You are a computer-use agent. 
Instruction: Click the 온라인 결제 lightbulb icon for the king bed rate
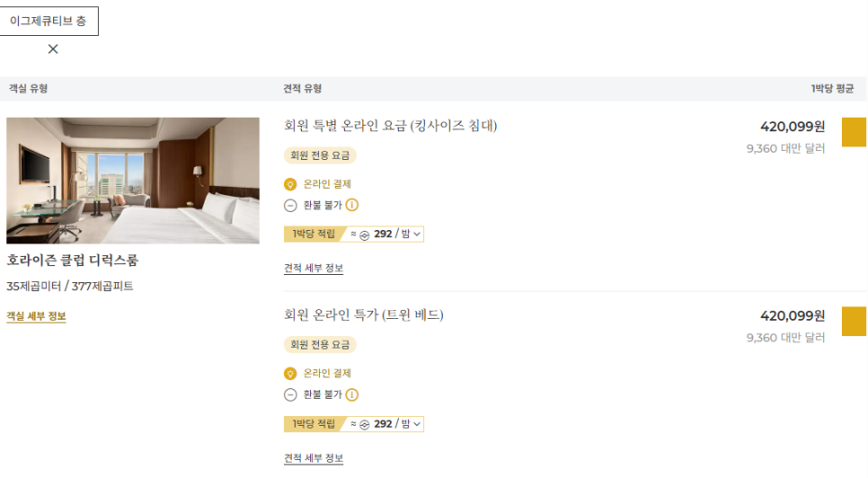[290, 184]
